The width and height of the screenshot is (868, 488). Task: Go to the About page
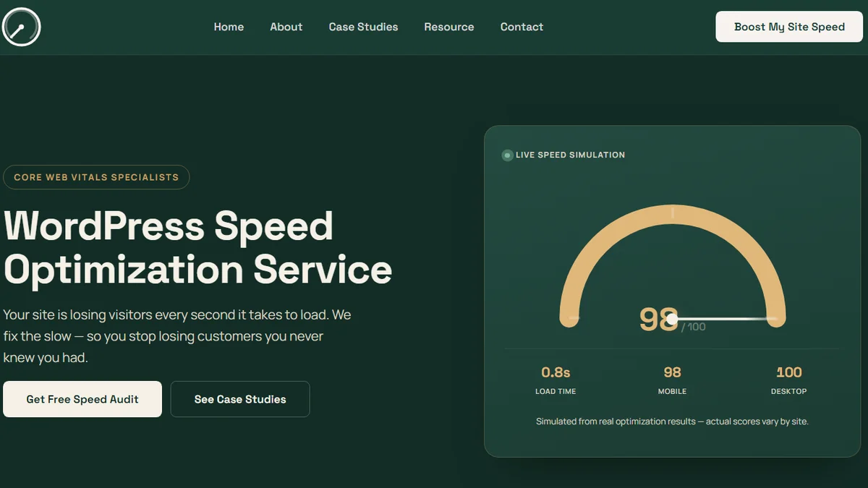[x=286, y=27]
